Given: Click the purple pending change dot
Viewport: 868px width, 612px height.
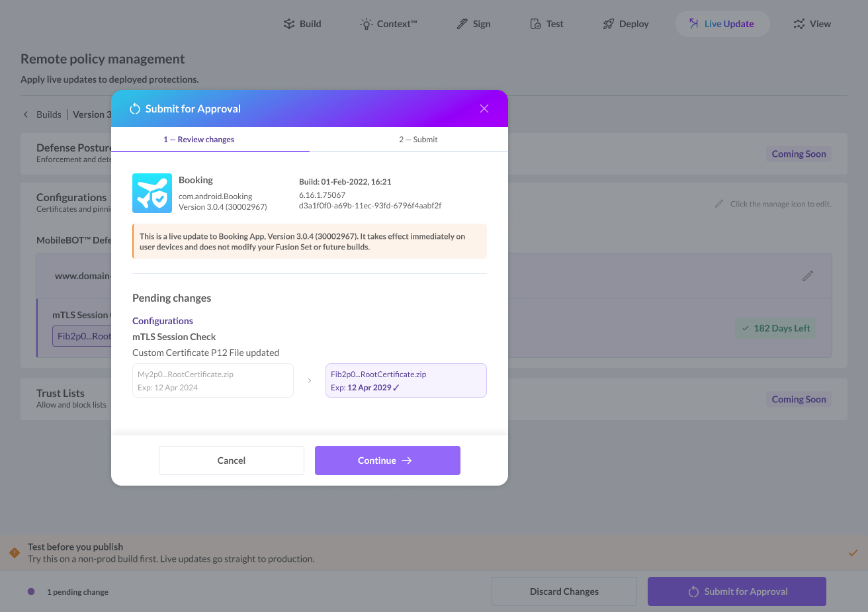Looking at the screenshot, I should tap(31, 591).
